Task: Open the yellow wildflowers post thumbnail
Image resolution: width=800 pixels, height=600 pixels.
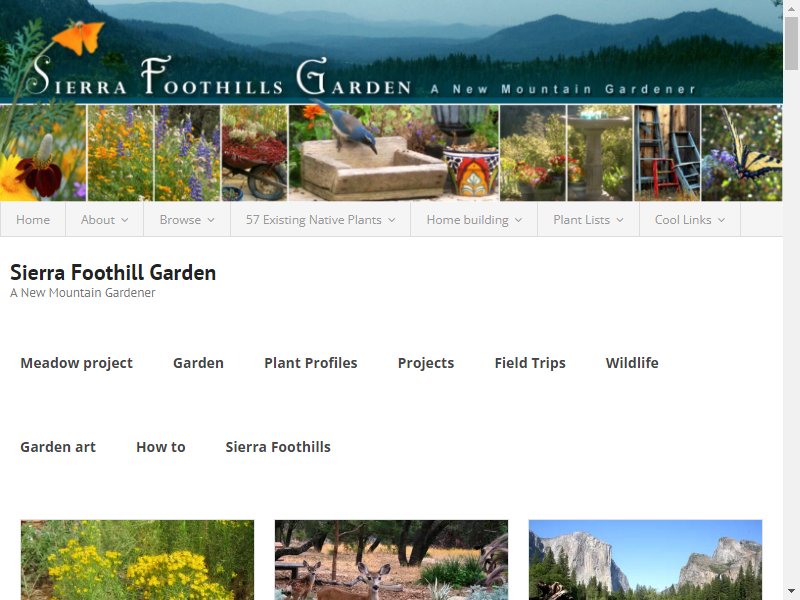Action: (x=137, y=560)
